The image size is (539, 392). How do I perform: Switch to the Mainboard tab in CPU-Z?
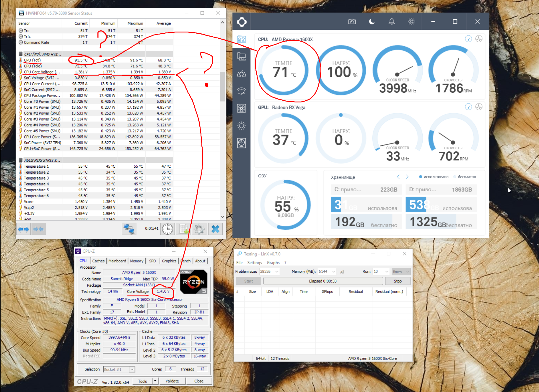coord(117,261)
